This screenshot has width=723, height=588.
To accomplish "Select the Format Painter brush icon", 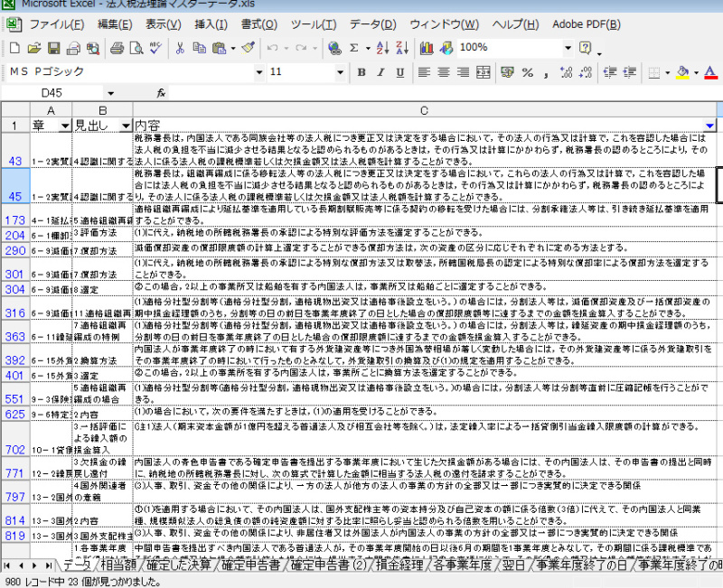I will [249, 48].
